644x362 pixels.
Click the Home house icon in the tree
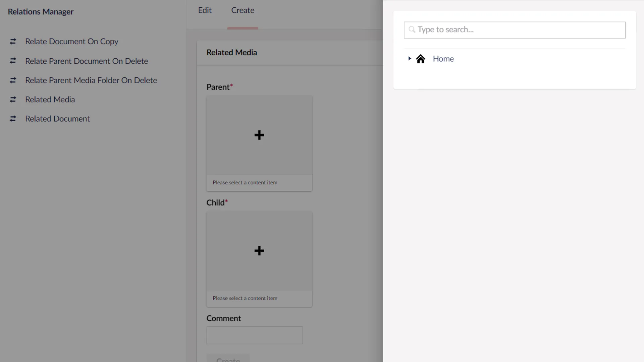coord(420,59)
